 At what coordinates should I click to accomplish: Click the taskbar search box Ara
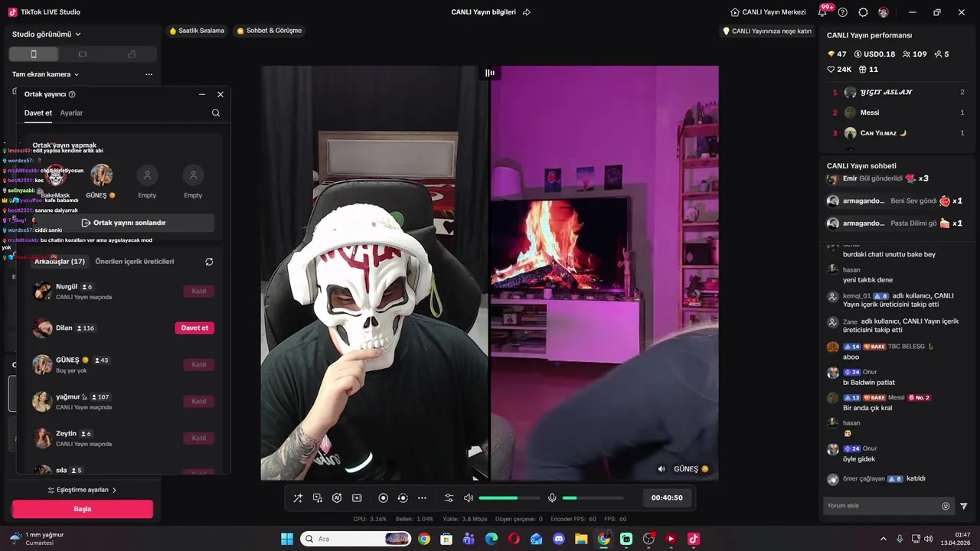[356, 539]
